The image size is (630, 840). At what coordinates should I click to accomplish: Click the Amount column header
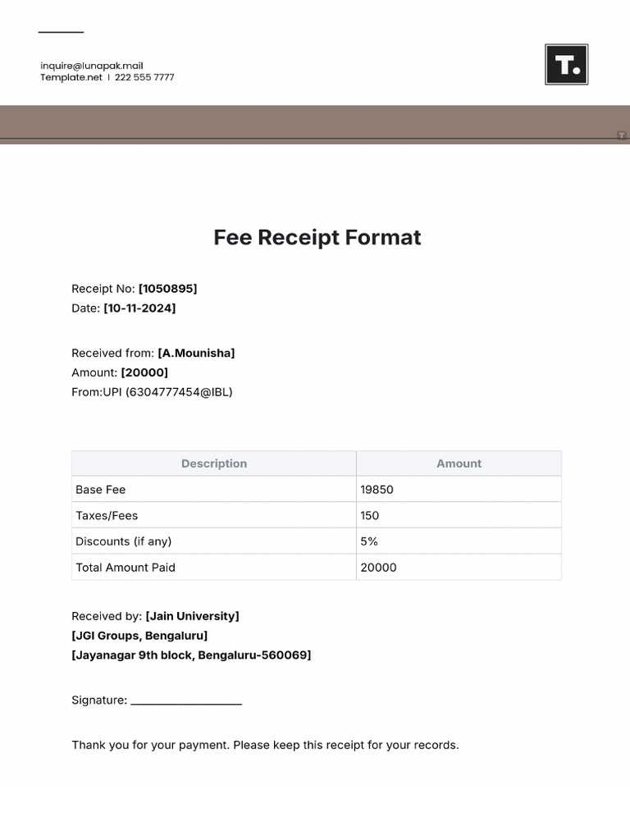pos(459,463)
